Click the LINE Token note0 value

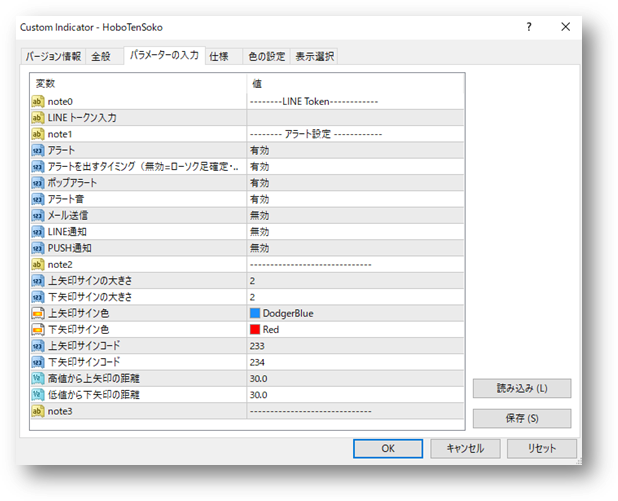pos(355,102)
